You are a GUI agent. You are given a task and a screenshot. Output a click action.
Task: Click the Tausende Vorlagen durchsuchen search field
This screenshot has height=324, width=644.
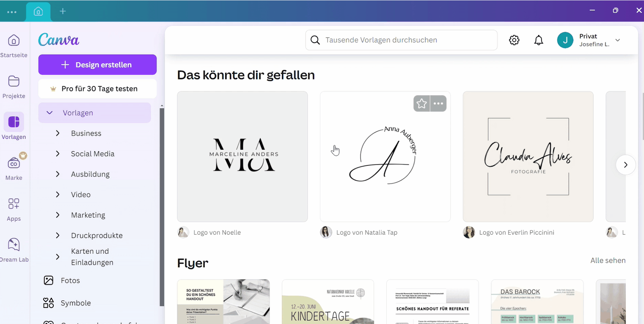401,40
